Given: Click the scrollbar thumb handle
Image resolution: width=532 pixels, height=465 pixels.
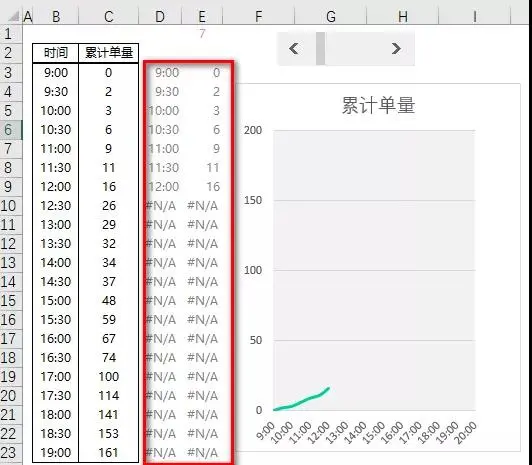Looking at the screenshot, I should tap(320, 49).
